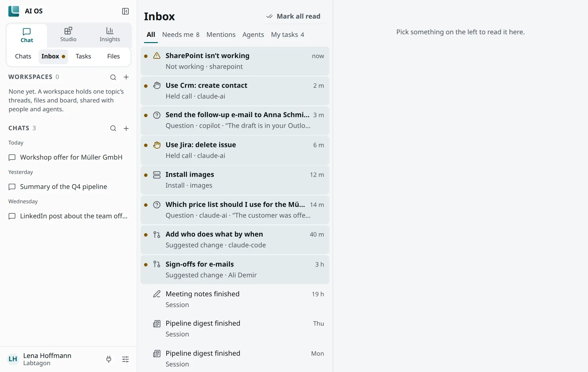Image resolution: width=588 pixels, height=372 pixels.
Task: Add a new workspace with plus icon
Action: pos(126,77)
